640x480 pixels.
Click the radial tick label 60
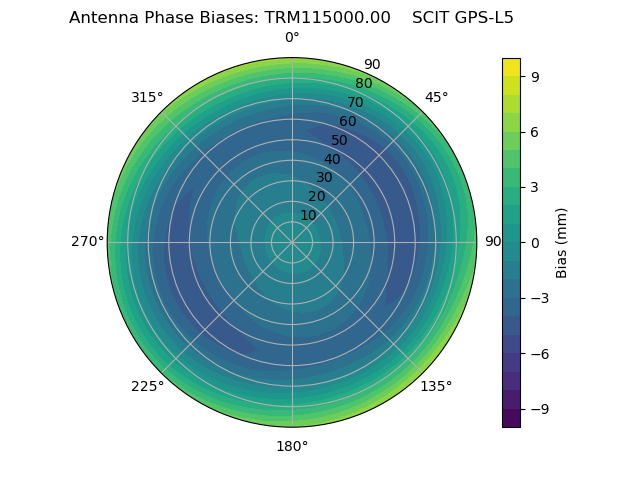[x=348, y=121]
